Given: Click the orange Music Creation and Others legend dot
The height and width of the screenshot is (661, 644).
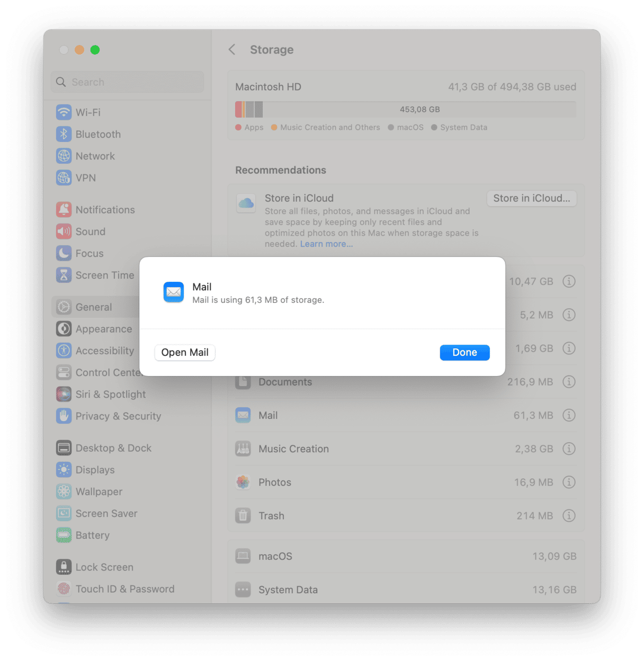Looking at the screenshot, I should point(274,127).
